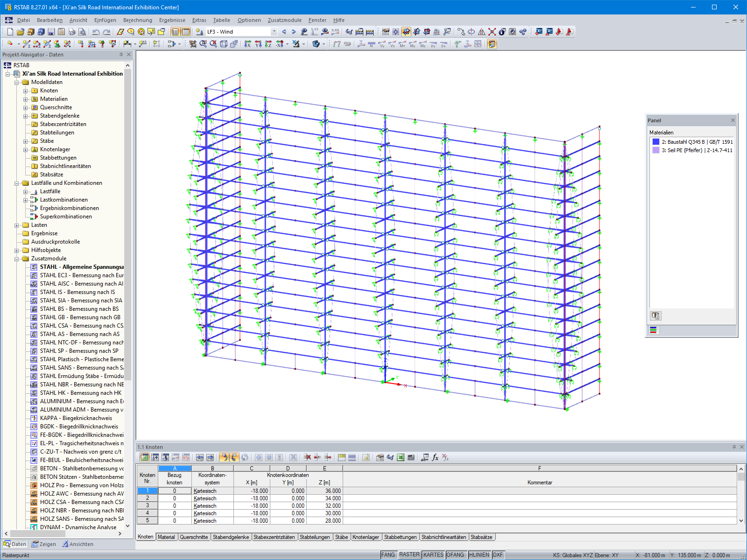Toggle the Raster status bar option
This screenshot has width=747, height=560.
point(409,555)
